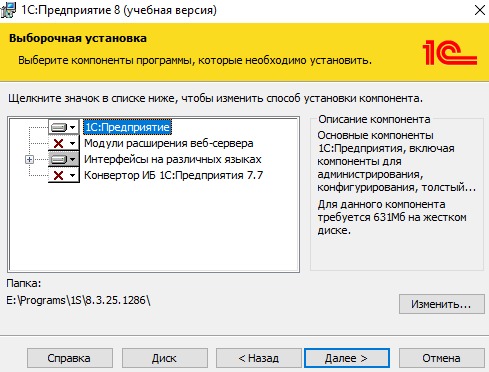Click the red X icon for Конвертор ИБ 1С:Предприятия 7.7
The image size is (489, 372).
(58, 175)
